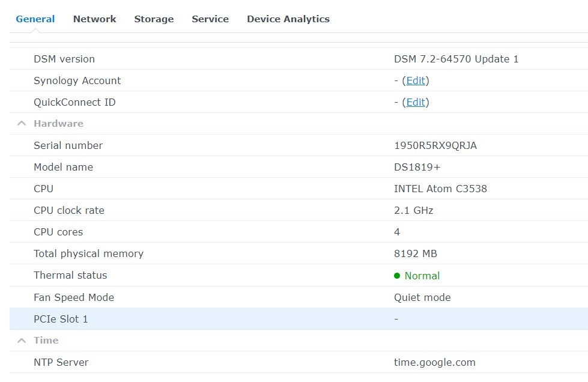Screen dimensions: 588x382
Task: Open the Storage tab
Action: (x=154, y=19)
